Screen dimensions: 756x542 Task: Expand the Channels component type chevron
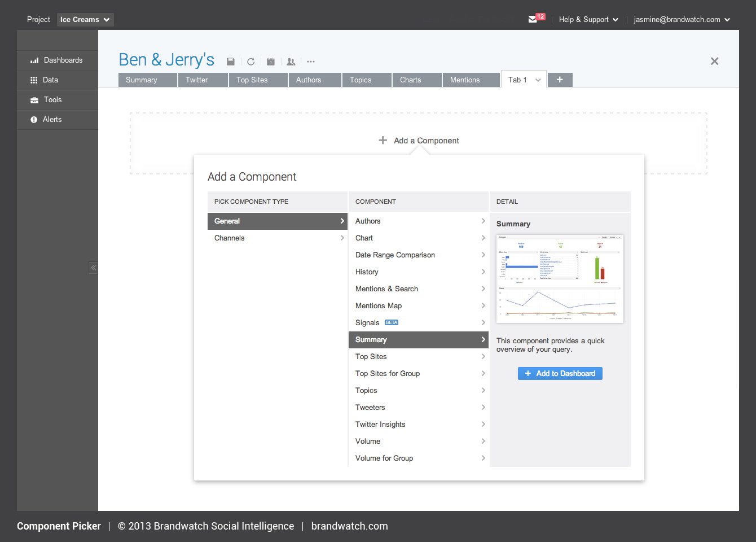[x=342, y=238]
